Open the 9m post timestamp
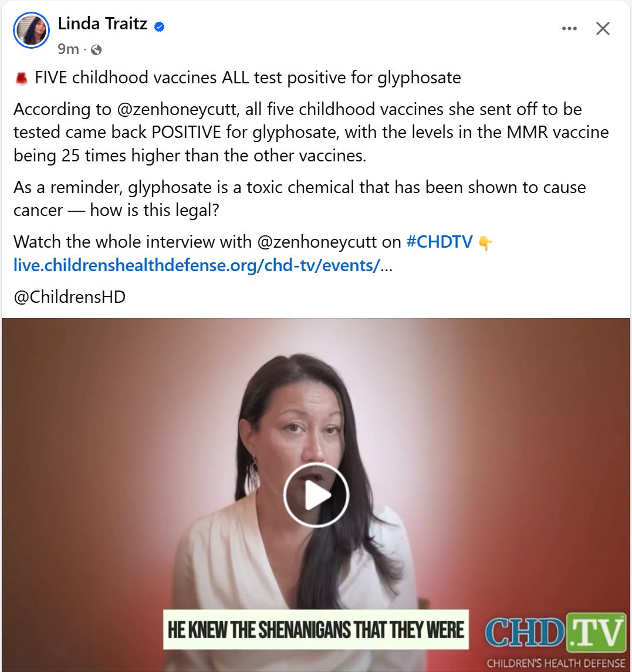 click(69, 49)
